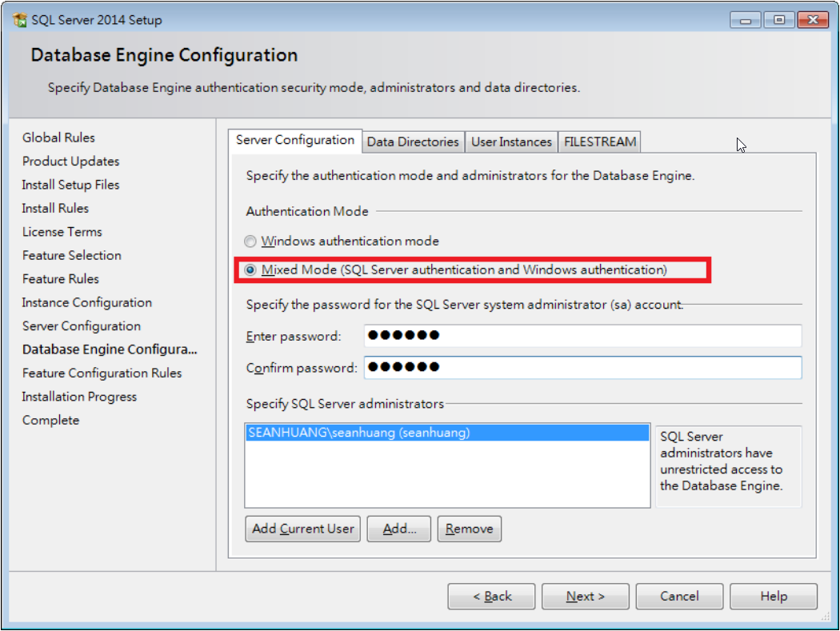840x631 pixels.
Task: Select License Terms in the left sidebar
Action: (62, 232)
